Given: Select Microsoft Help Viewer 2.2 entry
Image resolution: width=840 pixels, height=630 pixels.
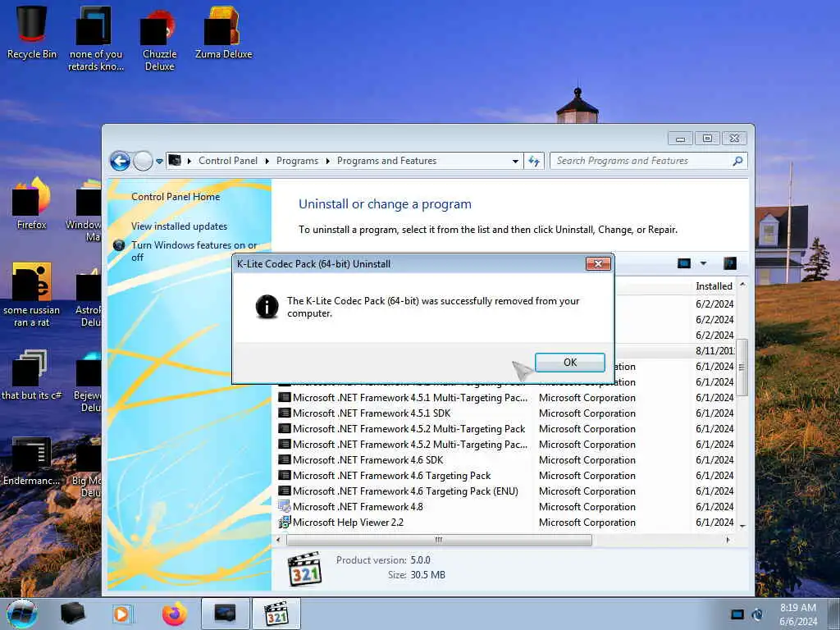Looking at the screenshot, I should (x=505, y=522).
